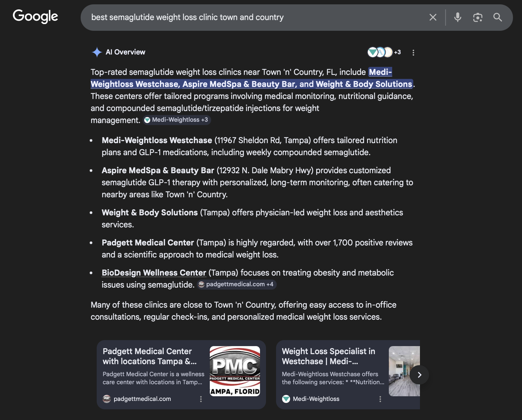522x420 pixels.
Task: Open the BioDesign Wellness Center link
Action: [154, 273]
